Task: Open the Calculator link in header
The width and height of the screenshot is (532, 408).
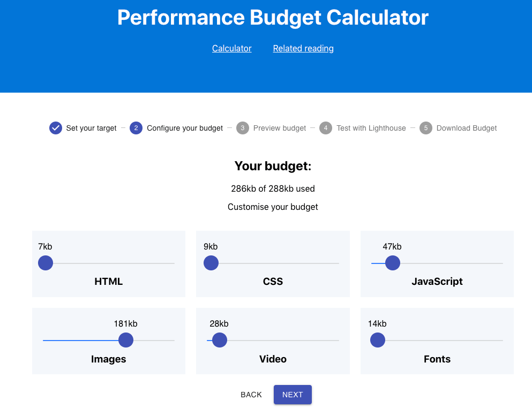Action: pos(231,48)
